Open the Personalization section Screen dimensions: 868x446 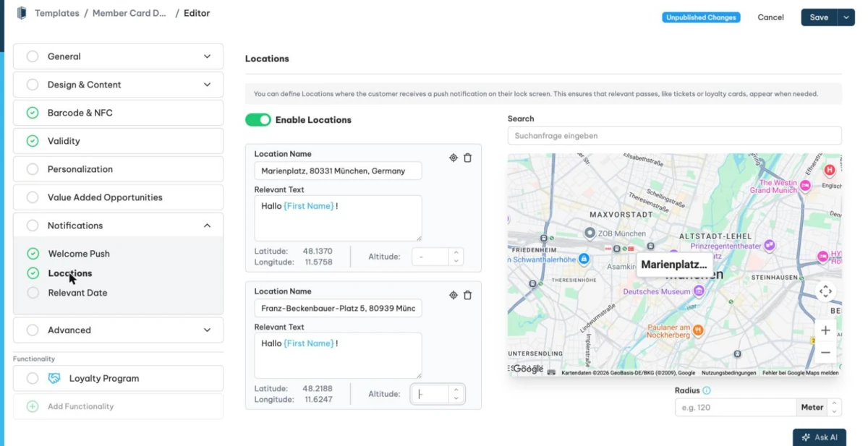(x=118, y=169)
